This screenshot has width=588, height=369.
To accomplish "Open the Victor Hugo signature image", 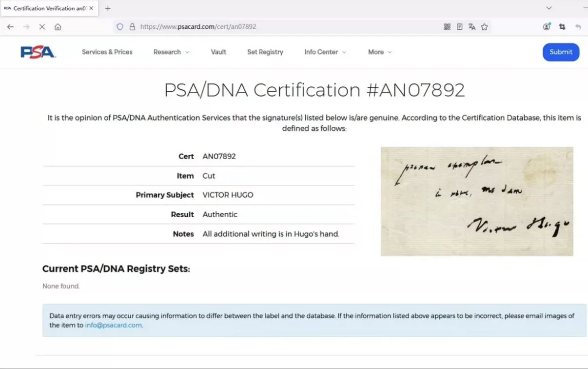I will (x=477, y=201).
